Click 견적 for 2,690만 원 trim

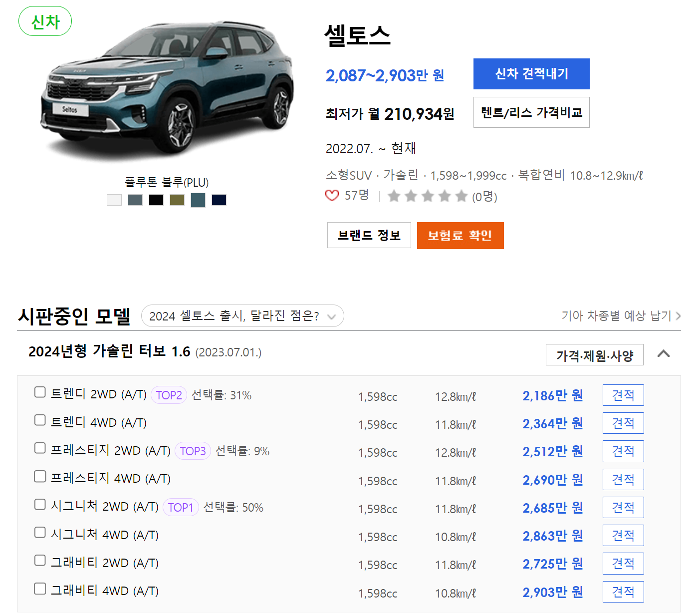[x=623, y=480]
